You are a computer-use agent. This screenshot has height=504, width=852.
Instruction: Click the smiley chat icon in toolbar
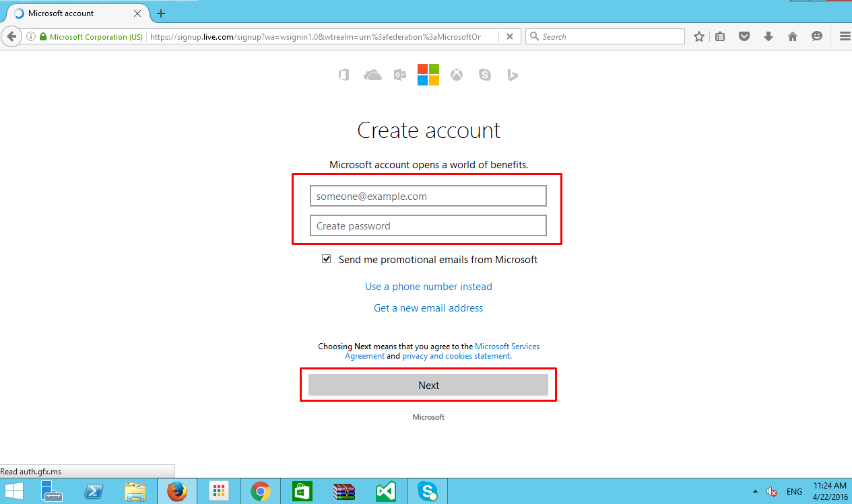817,37
